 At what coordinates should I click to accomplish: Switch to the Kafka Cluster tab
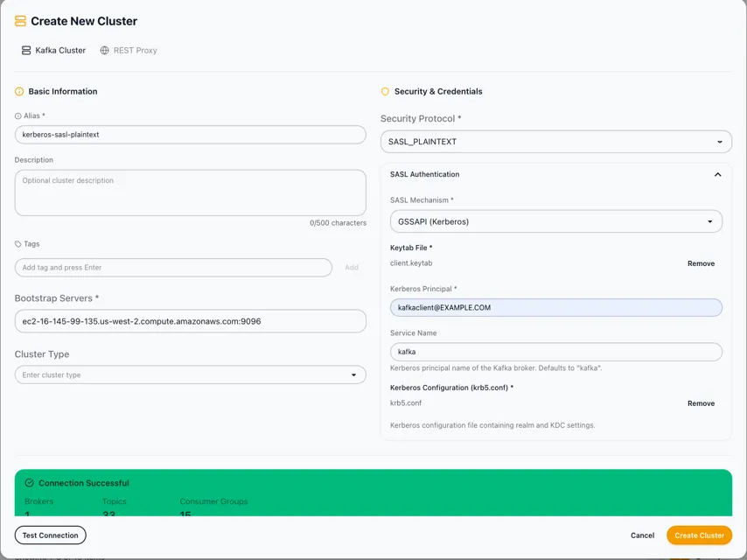pyautogui.click(x=54, y=51)
